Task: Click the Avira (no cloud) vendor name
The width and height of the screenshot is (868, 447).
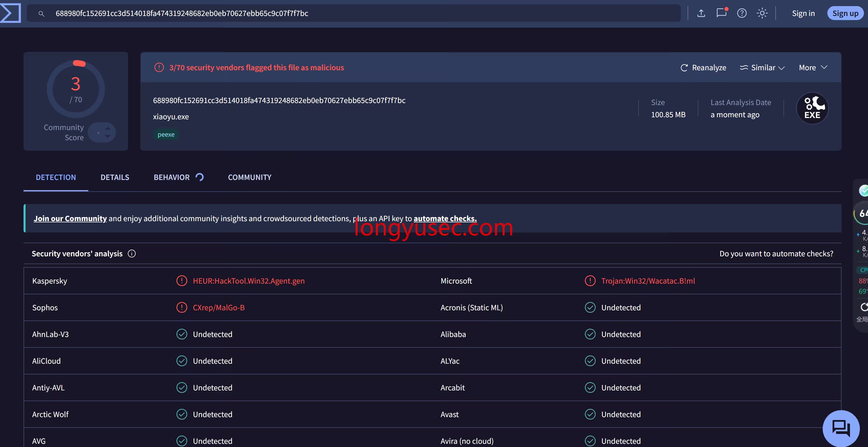Action: pos(467,441)
